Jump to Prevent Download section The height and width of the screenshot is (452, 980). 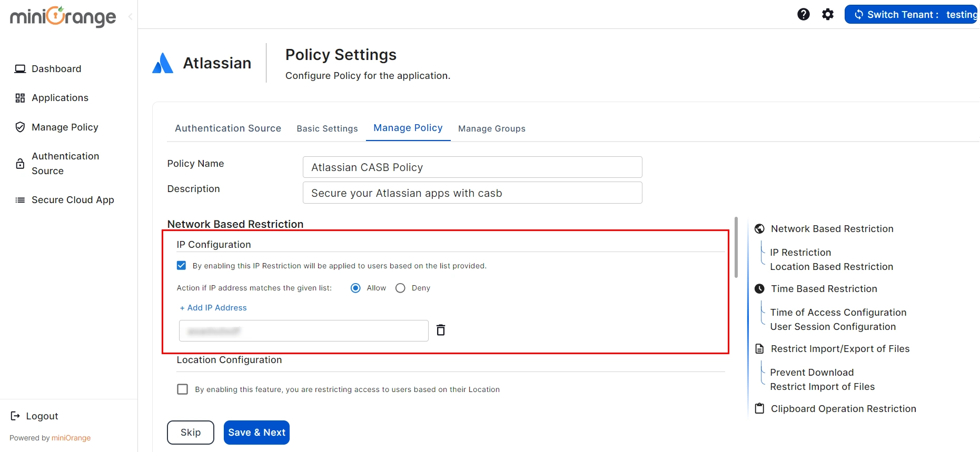(812, 373)
